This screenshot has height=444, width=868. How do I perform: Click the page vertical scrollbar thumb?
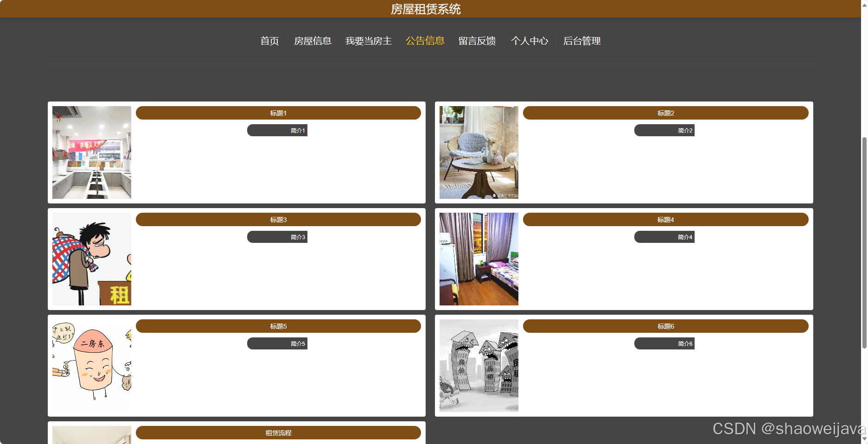(864, 242)
